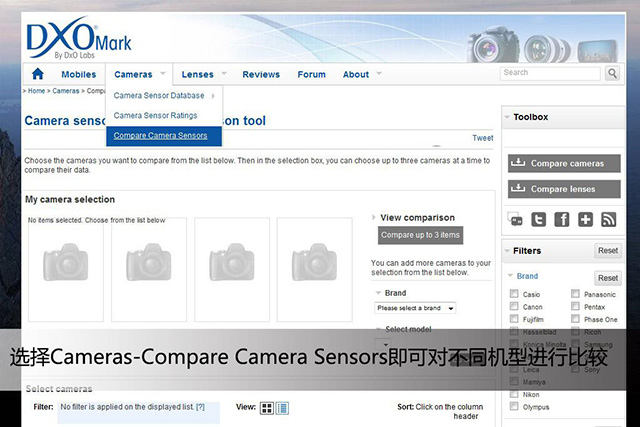Reset all Filters
640x427 pixels.
coord(608,251)
